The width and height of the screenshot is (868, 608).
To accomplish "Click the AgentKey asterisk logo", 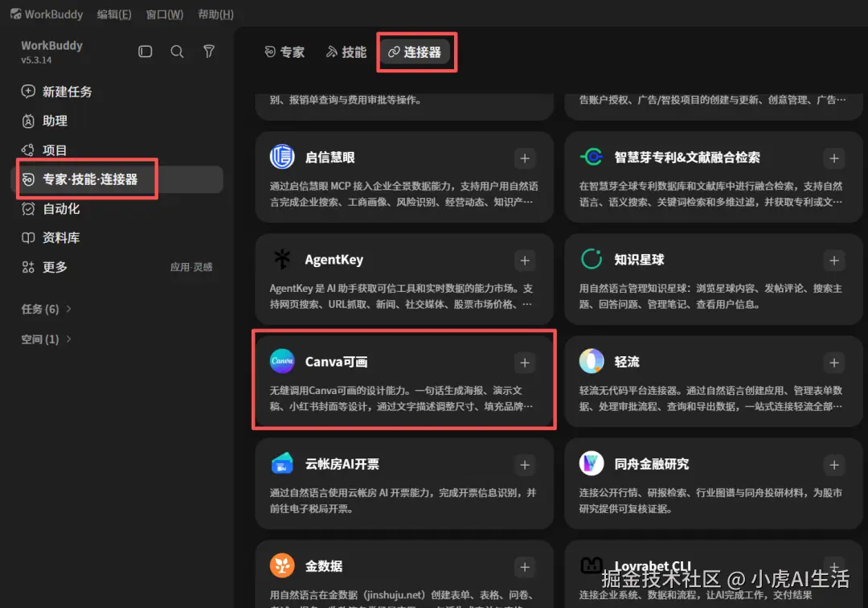I will click(x=282, y=259).
